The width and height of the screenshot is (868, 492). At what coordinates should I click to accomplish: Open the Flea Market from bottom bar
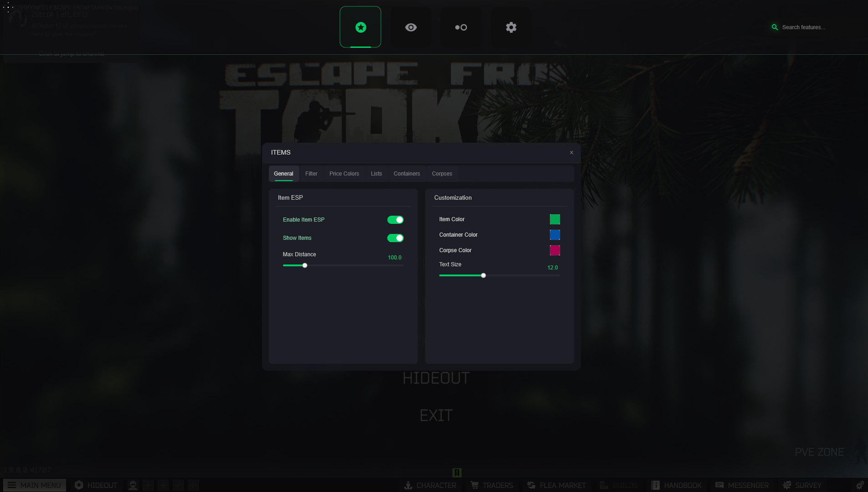pos(556,485)
